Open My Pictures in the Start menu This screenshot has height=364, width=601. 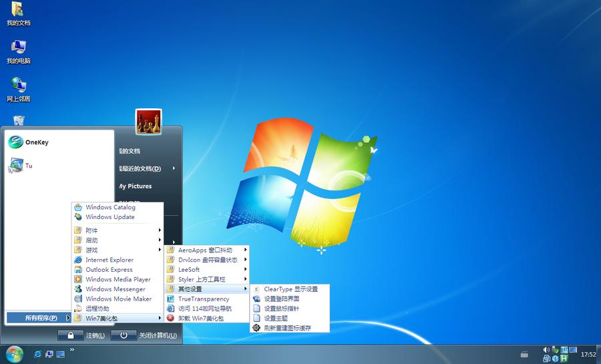tap(136, 186)
